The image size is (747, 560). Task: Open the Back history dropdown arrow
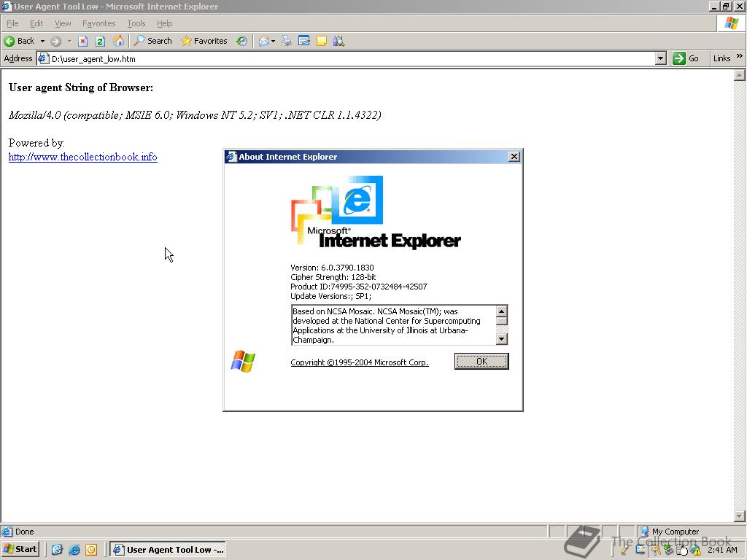coord(42,41)
